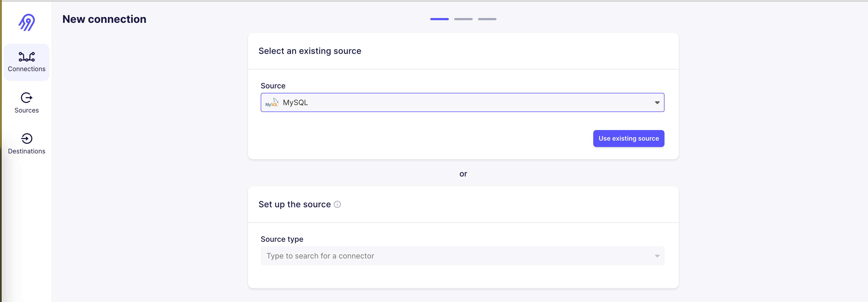Viewport: 868px width, 302px height.
Task: Expand the Source type dropdown arrow
Action: (x=657, y=256)
